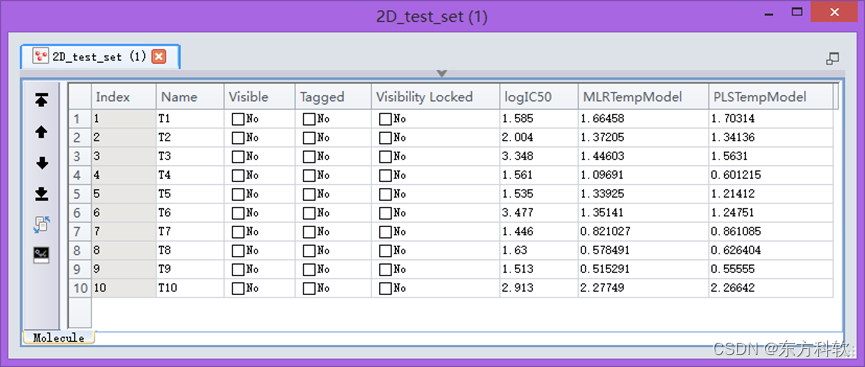Screen dimensions: 865x367
Task: Click MLRTempModel value 1.66458
Action: point(643,119)
